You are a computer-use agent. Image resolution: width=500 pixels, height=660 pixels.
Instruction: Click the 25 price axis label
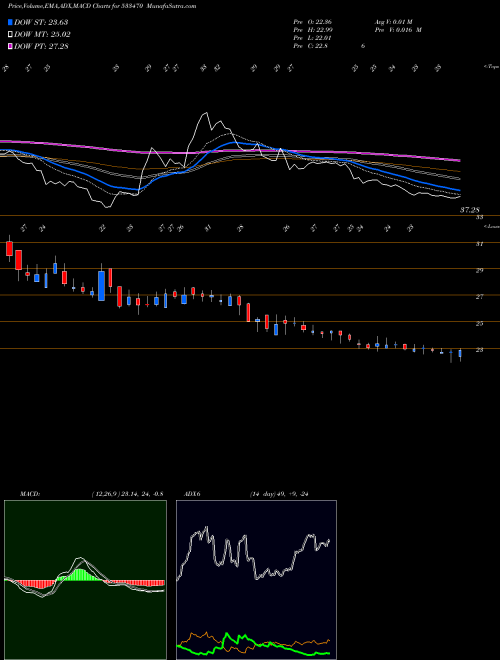[x=479, y=323]
